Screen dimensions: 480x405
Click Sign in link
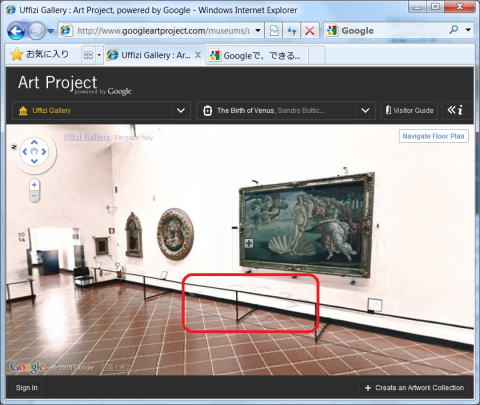pyautogui.click(x=27, y=388)
